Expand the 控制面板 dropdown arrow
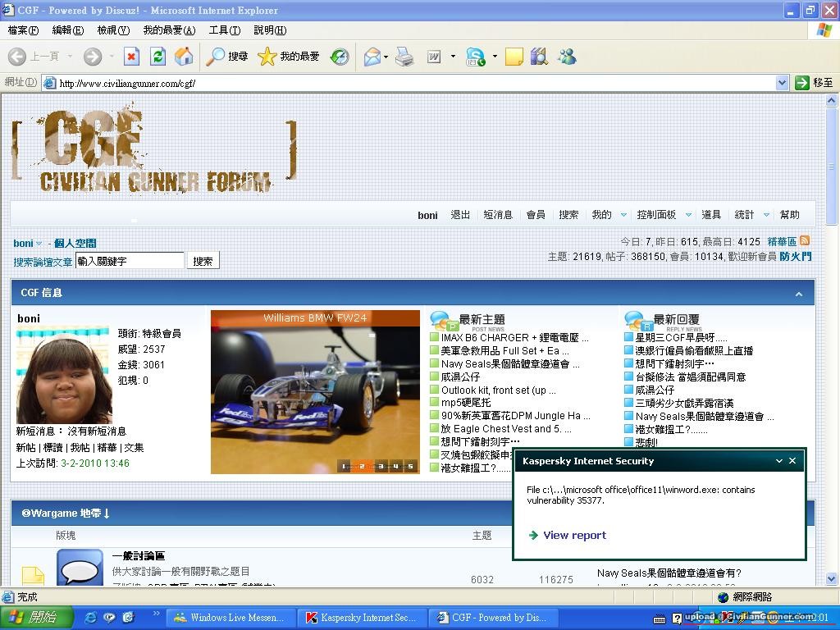840x630 pixels. click(x=688, y=215)
